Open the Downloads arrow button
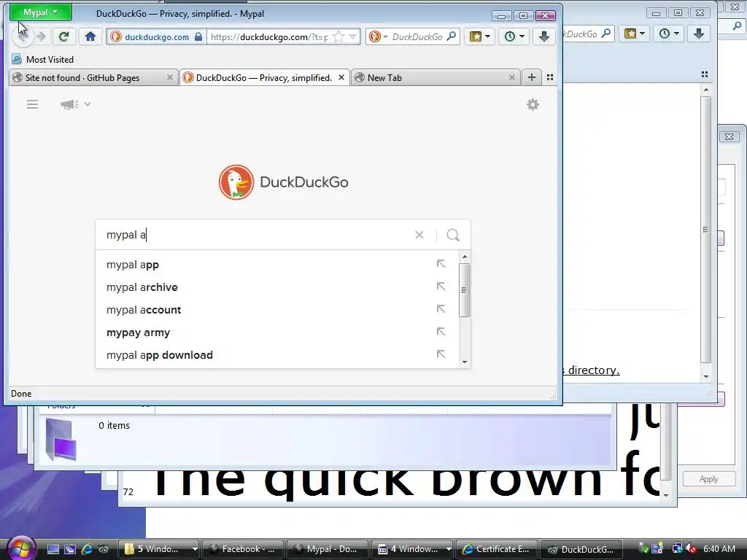747x560 pixels. (544, 36)
